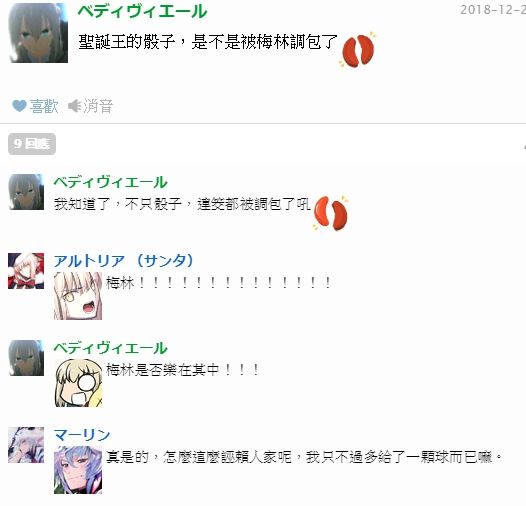The width and height of the screenshot is (526, 506).
Task: Click the shocked blonde chibi sticker
Action: (78, 383)
